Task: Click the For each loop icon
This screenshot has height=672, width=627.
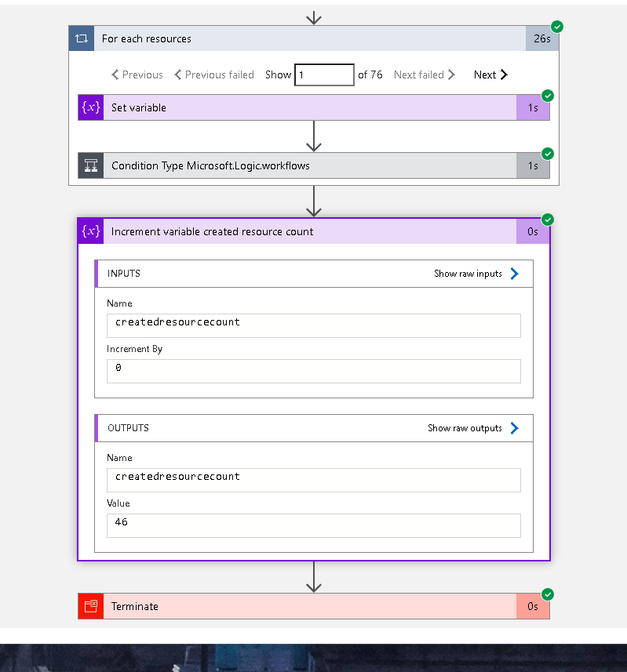Action: tap(82, 38)
